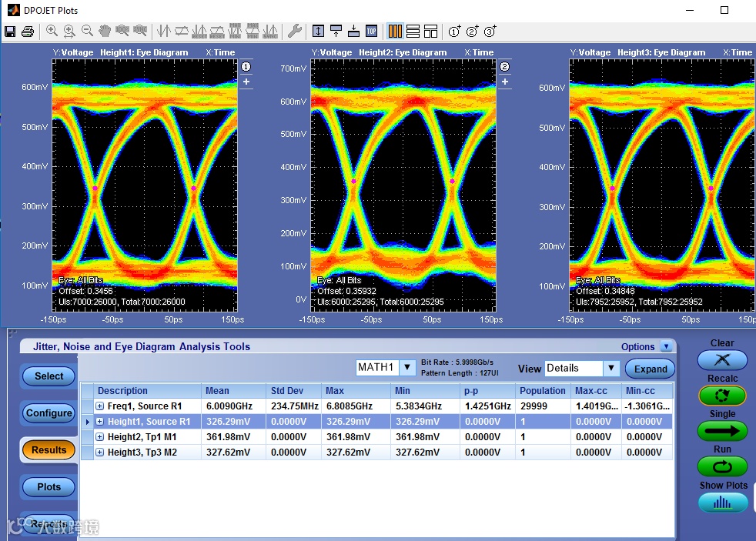Select the Pan hand tool
Screen dimensions: 756x541
(x=105, y=32)
